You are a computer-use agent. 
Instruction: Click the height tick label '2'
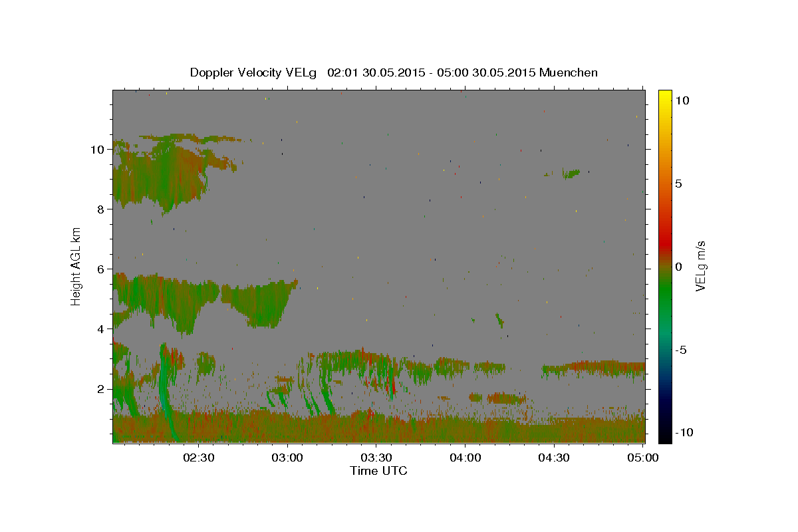(101, 389)
